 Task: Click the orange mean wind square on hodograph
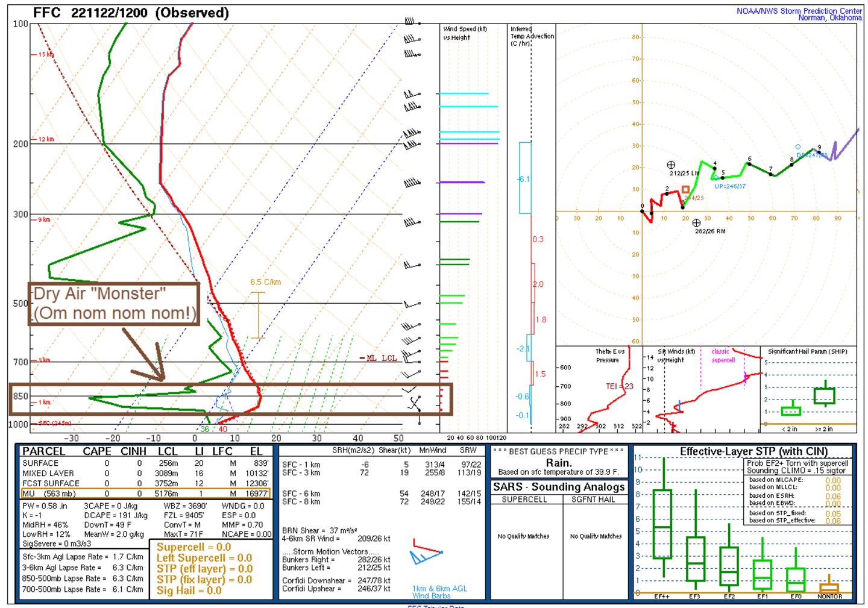(x=685, y=190)
